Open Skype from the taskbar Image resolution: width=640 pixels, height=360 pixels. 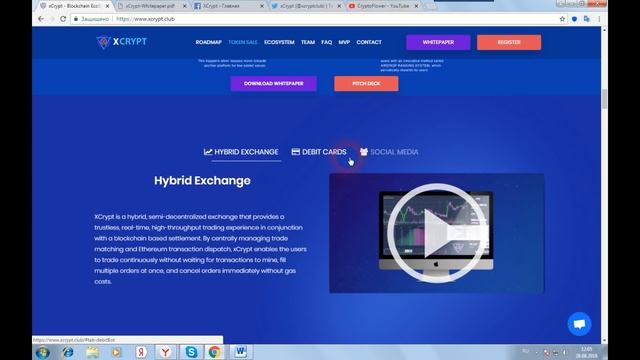[x=191, y=352]
